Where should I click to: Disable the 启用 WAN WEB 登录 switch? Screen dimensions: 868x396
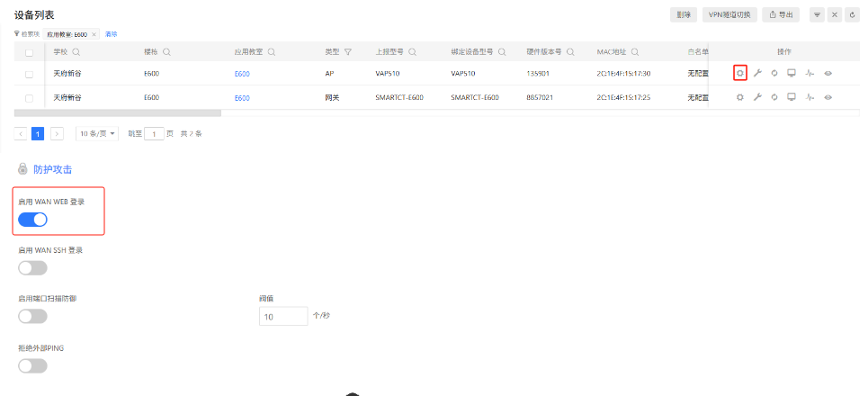click(32, 220)
